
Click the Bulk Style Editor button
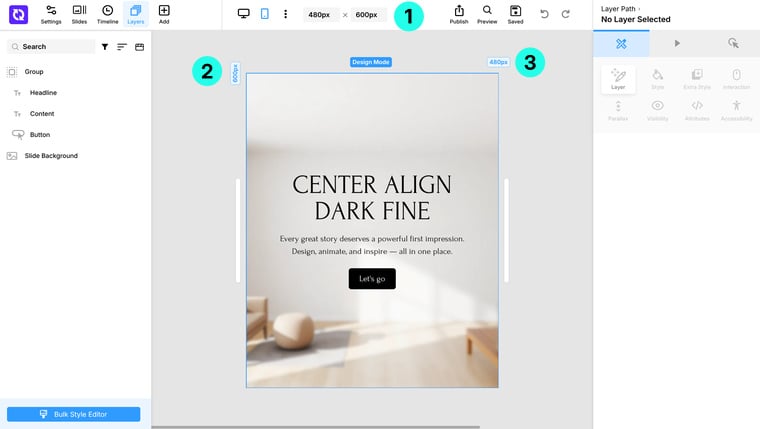[x=74, y=414]
